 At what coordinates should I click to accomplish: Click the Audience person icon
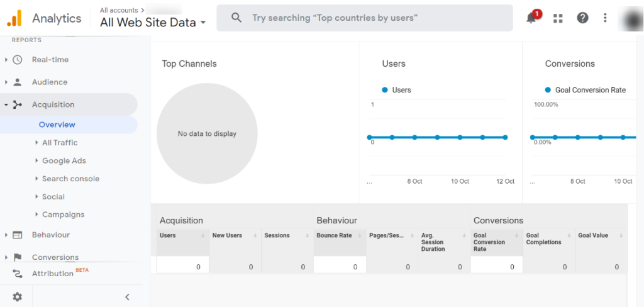[18, 82]
